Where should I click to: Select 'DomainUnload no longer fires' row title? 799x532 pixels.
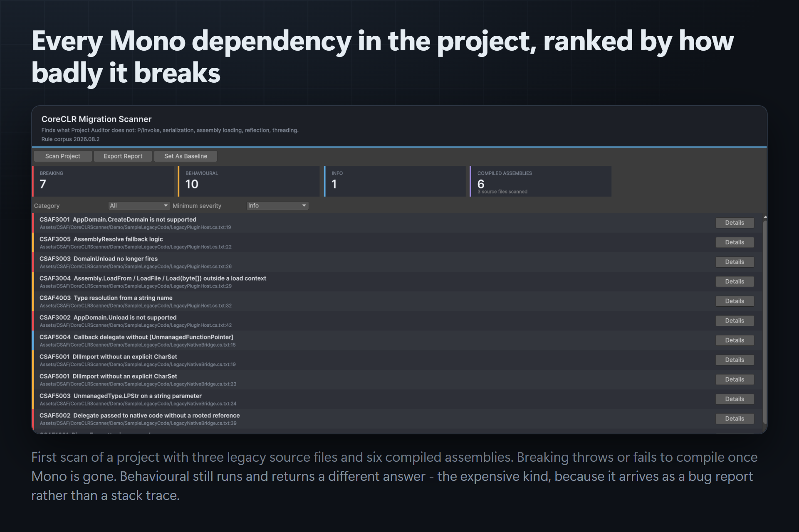(116, 259)
